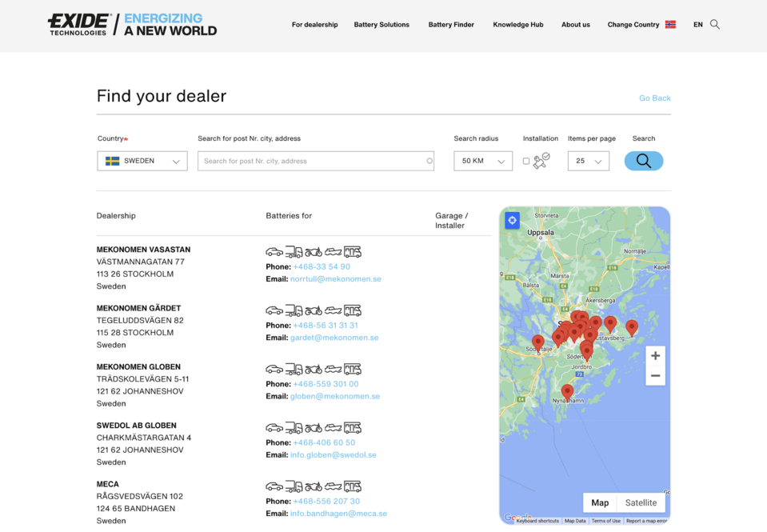Image resolution: width=767 pixels, height=532 pixels.
Task: Click the blue Search button
Action: (644, 161)
